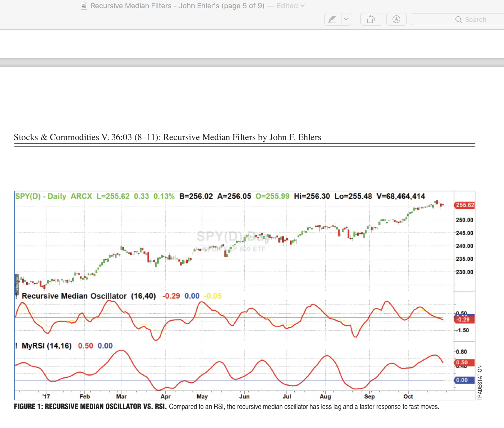Click the 'Oct' label on time axis
504x428 pixels.
tap(408, 396)
